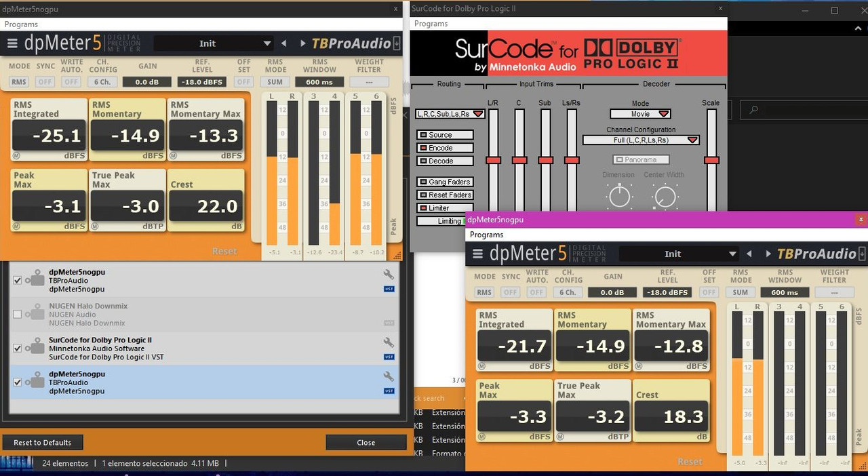Open Programs menu in SurCode window

click(x=431, y=24)
